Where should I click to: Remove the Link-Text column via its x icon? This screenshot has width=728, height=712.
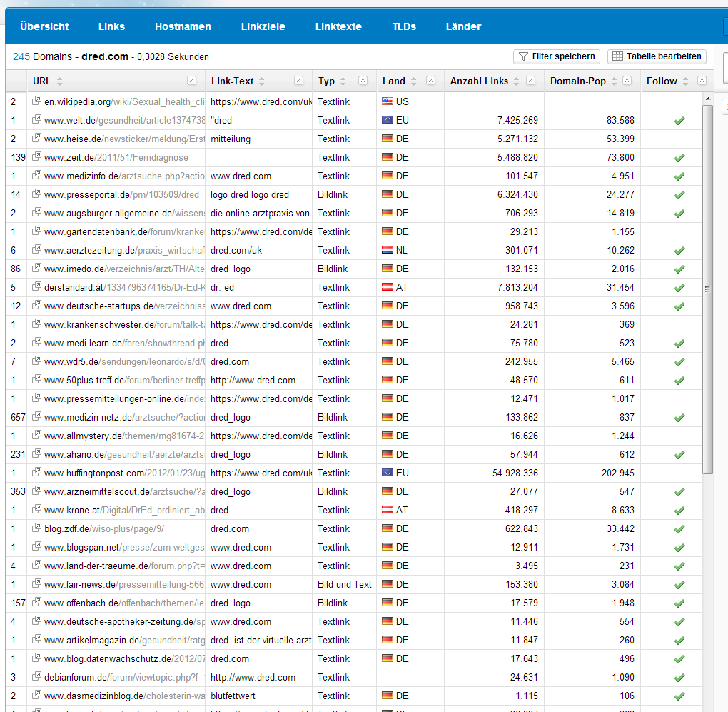pyautogui.click(x=298, y=81)
